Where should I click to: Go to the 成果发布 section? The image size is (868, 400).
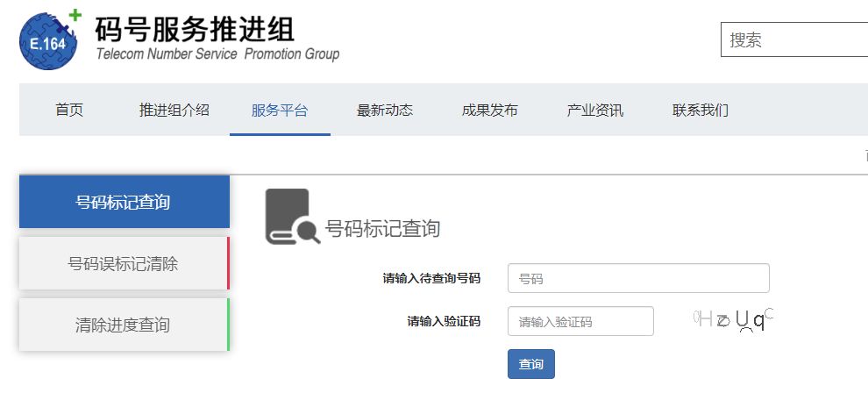pos(490,111)
